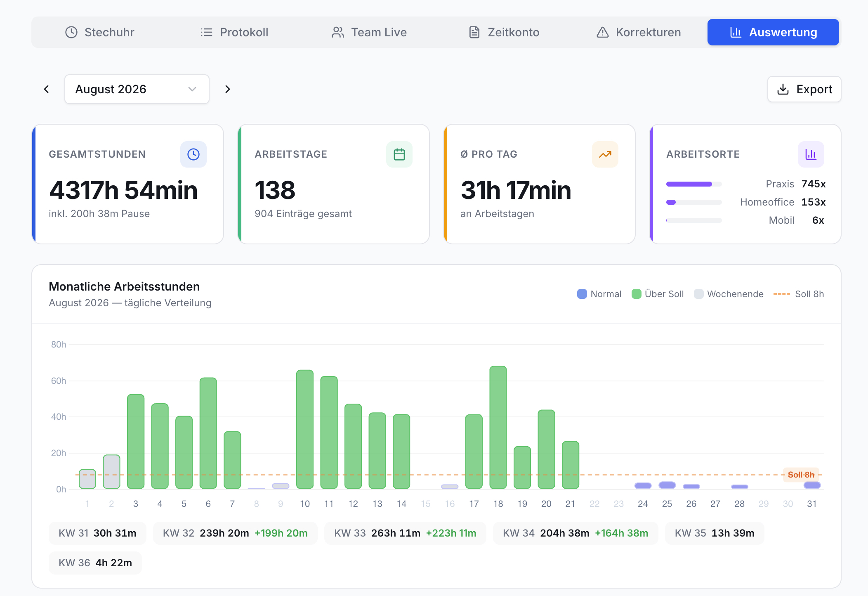Image resolution: width=868 pixels, height=596 pixels.
Task: Click the Export button
Action: (x=804, y=89)
